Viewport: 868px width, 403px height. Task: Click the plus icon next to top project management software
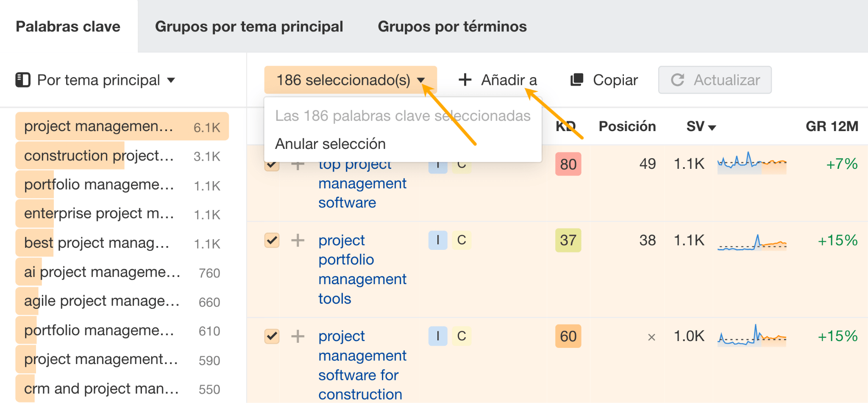[x=298, y=165]
